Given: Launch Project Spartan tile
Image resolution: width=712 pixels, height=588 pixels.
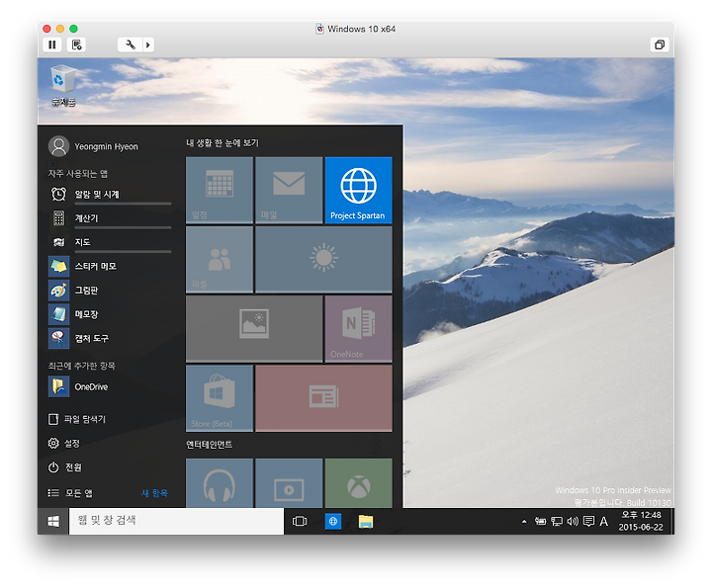Looking at the screenshot, I should (358, 190).
